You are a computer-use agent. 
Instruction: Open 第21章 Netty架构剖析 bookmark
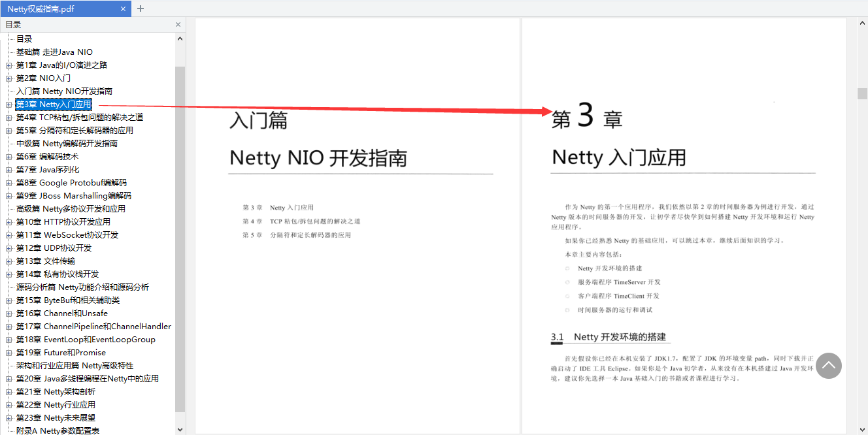(x=56, y=392)
